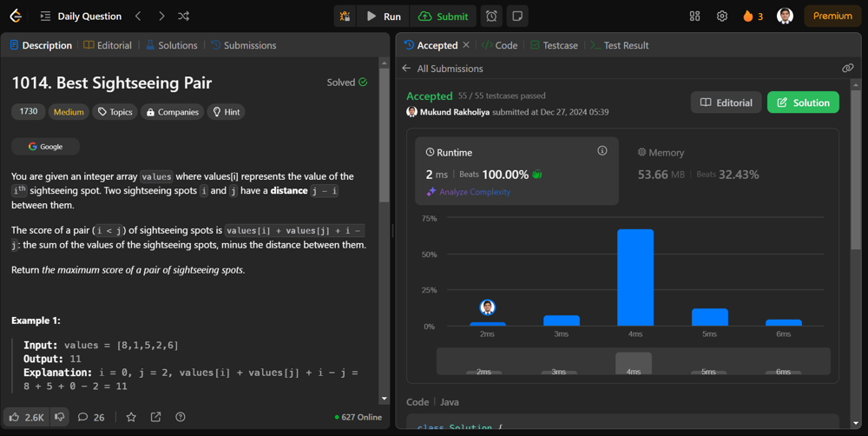
Task: Click the 5ms runtime bar in chart
Action: point(710,317)
